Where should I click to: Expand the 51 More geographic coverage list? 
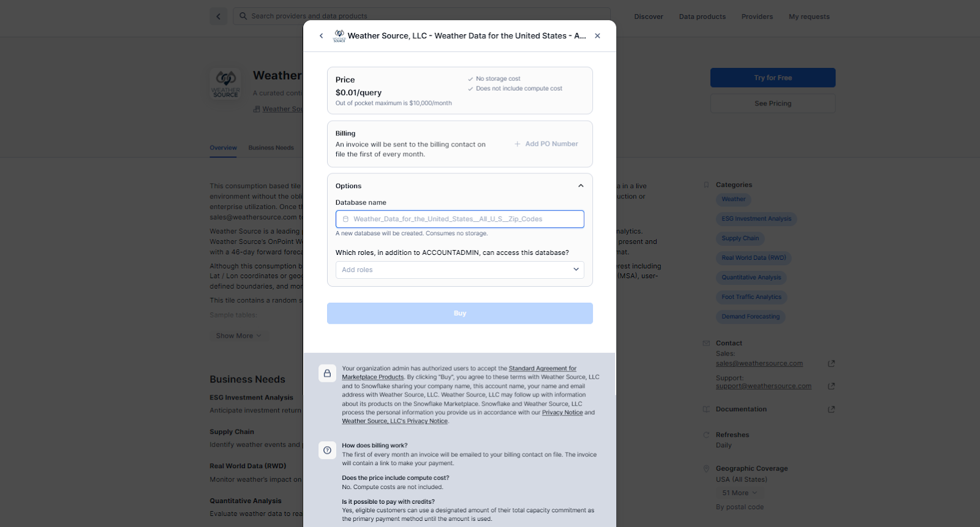coord(739,493)
